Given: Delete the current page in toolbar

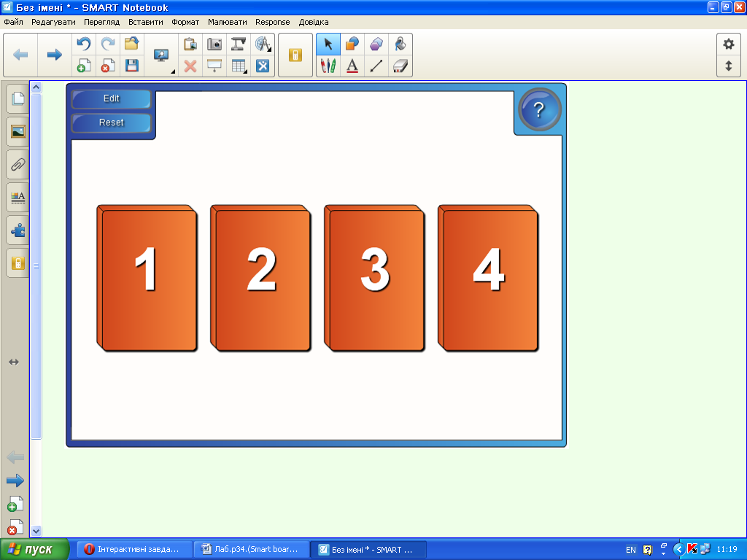Looking at the screenshot, I should coord(108,66).
